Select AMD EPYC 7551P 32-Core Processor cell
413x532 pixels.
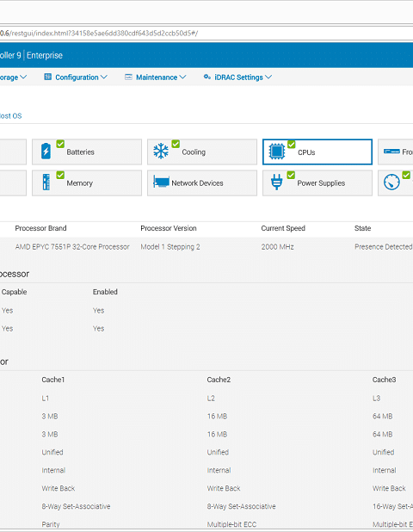72,247
